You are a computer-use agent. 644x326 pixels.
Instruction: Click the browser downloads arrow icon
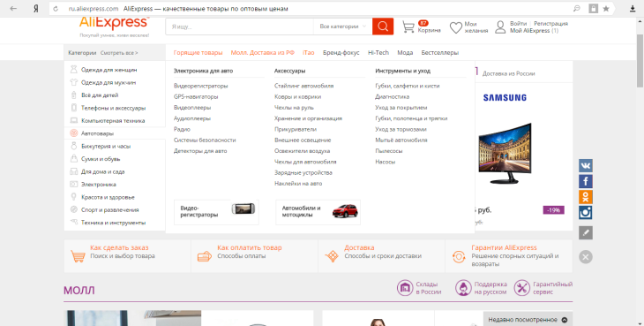point(633,9)
